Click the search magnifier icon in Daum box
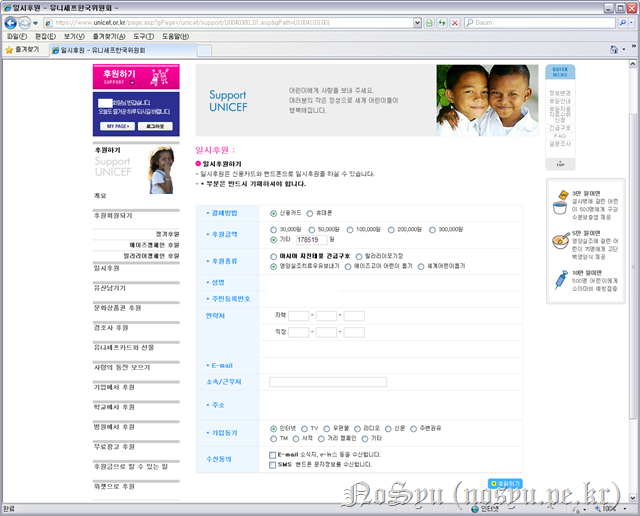Screen dimensions: 640x516 [620, 21]
